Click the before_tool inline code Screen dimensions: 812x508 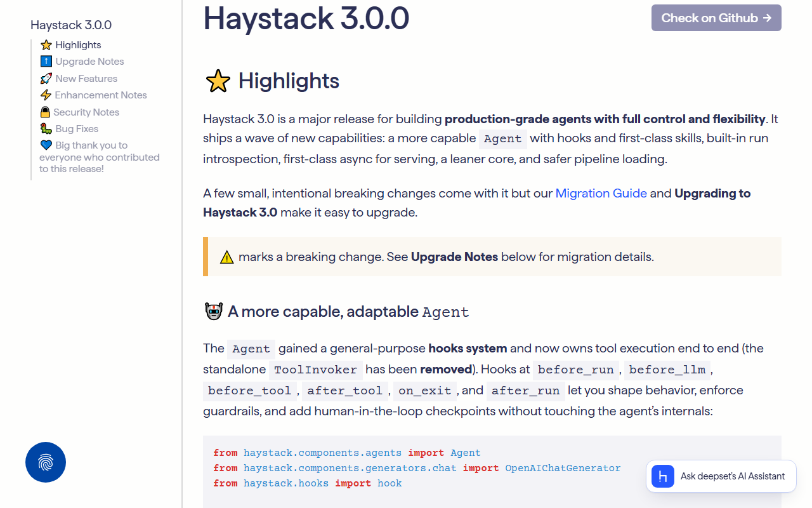250,391
